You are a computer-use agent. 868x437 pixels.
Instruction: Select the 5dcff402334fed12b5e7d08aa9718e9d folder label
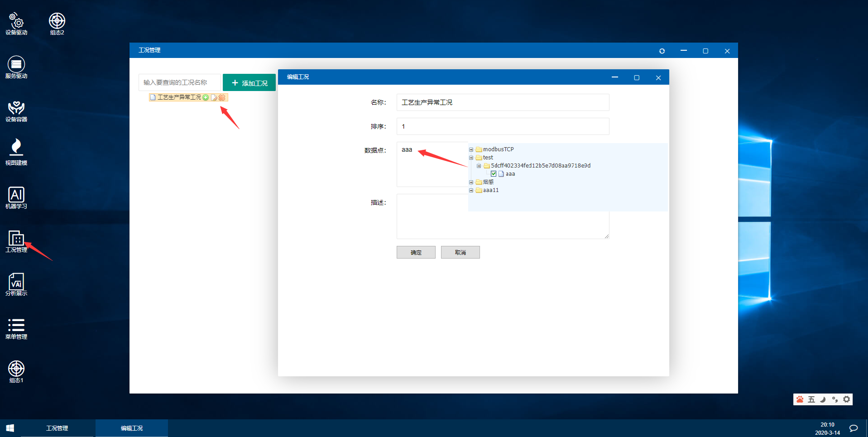(x=541, y=166)
